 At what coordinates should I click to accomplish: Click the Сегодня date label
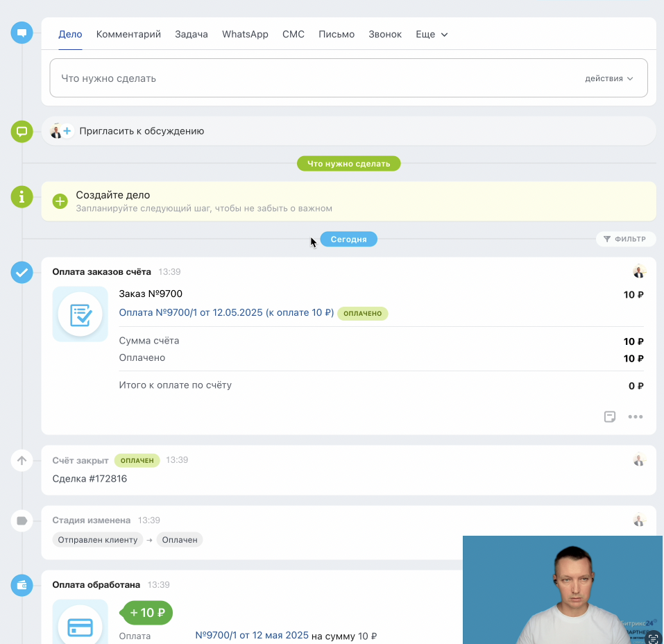coord(348,239)
